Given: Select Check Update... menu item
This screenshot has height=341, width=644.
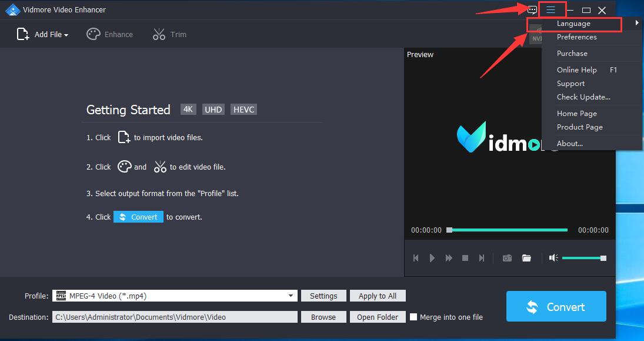Looking at the screenshot, I should 583,97.
